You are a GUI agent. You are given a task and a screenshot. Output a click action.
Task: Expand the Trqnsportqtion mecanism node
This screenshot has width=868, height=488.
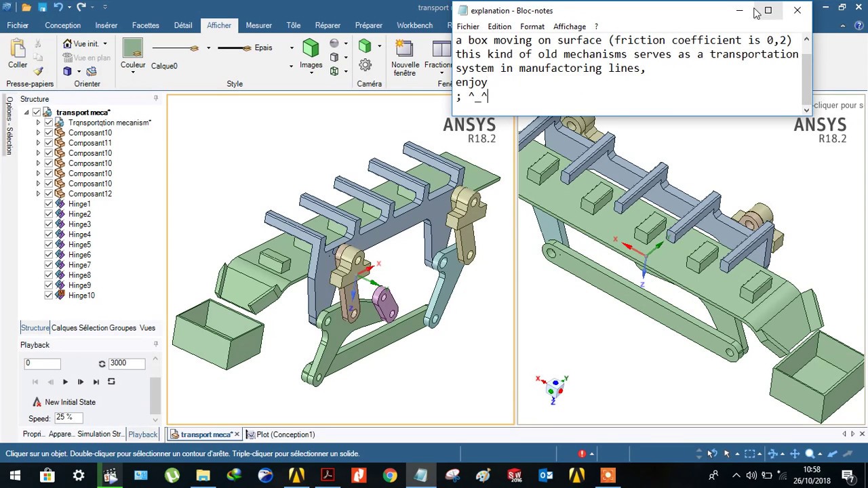[38, 123]
